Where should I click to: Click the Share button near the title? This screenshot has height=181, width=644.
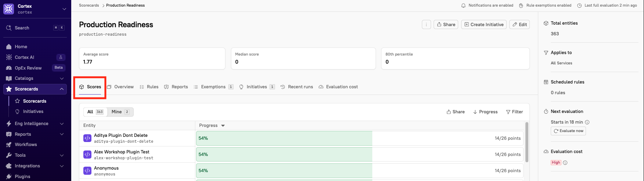coord(446,25)
